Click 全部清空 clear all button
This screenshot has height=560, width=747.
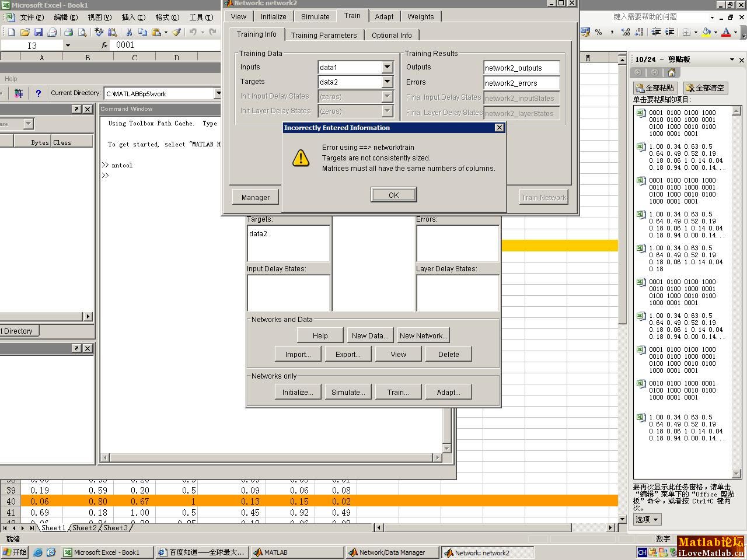(706, 87)
